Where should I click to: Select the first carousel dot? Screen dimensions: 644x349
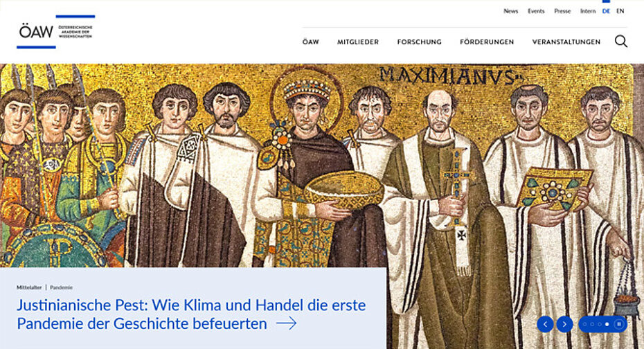585,324
